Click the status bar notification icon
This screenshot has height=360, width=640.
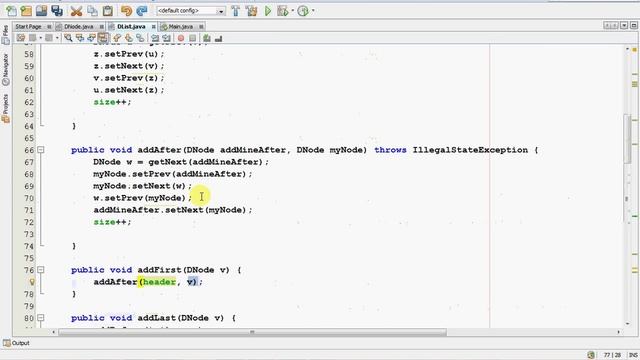click(x=591, y=355)
